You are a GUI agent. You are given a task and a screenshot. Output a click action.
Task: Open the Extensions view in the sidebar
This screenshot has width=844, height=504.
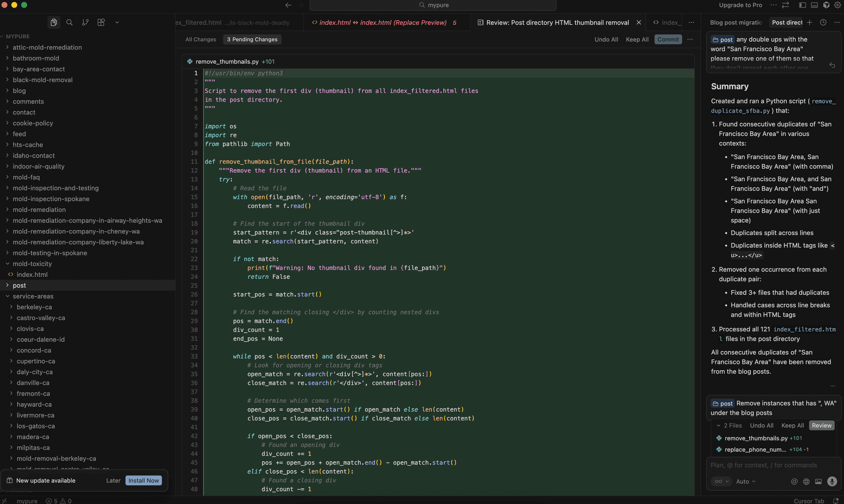(101, 22)
